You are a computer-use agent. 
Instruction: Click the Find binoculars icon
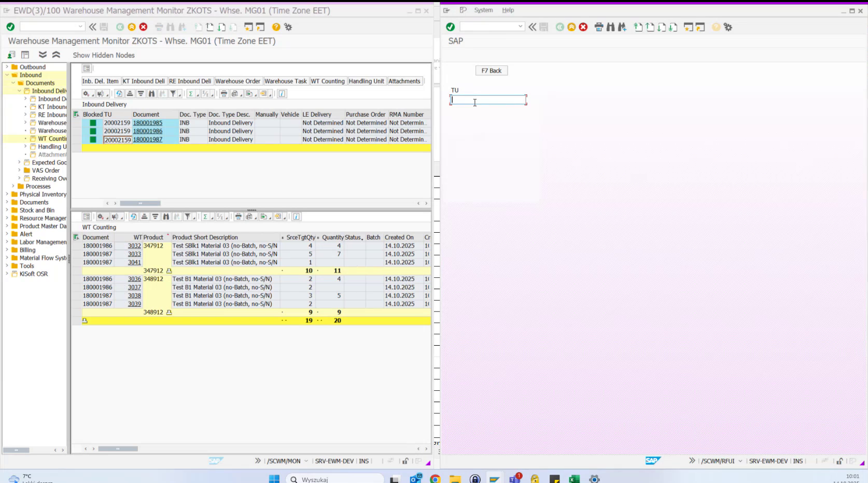point(151,94)
